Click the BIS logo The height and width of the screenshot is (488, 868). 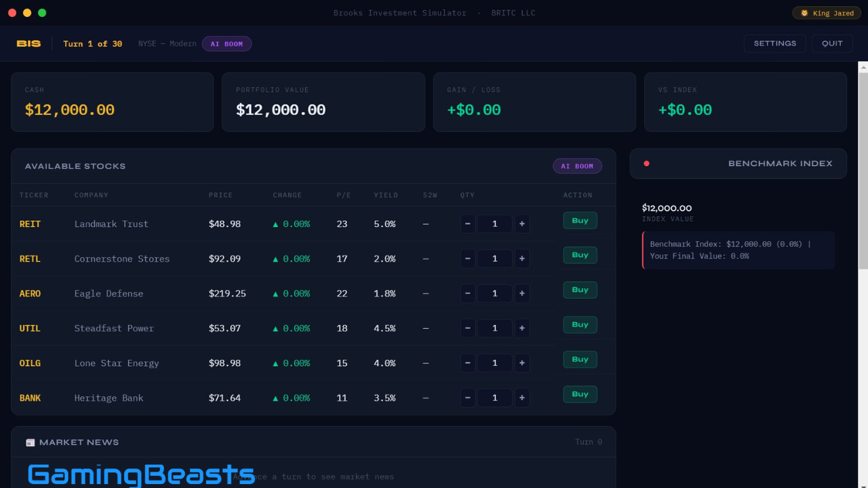pyautogui.click(x=28, y=43)
